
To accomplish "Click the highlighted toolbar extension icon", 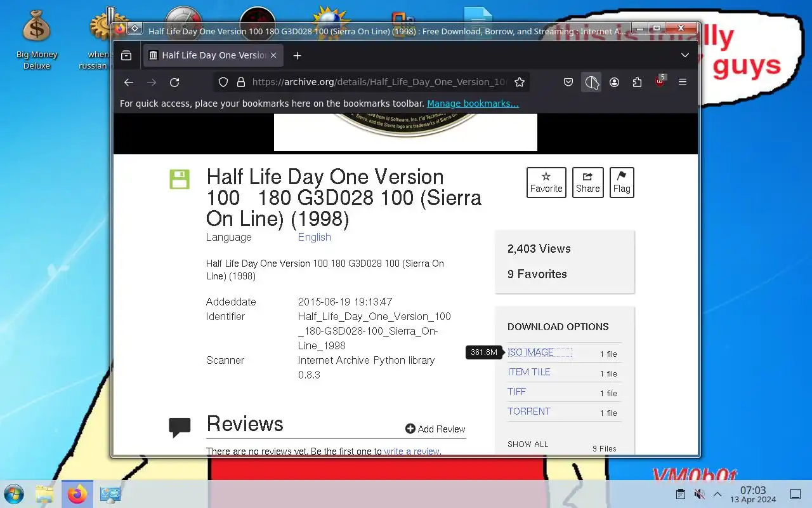I will [x=592, y=82].
